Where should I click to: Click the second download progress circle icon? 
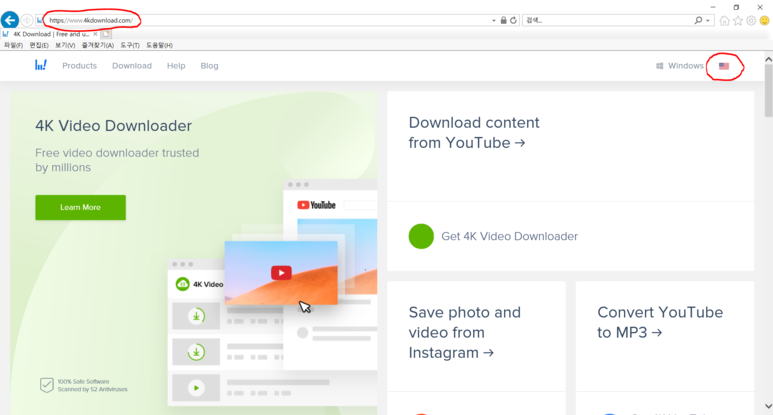[x=196, y=352]
